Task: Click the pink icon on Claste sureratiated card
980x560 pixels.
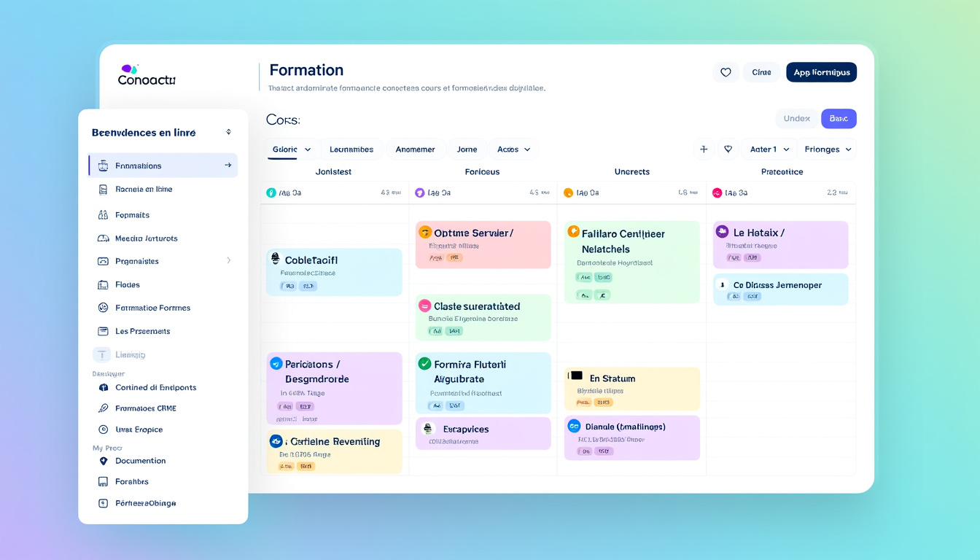Action: click(424, 306)
